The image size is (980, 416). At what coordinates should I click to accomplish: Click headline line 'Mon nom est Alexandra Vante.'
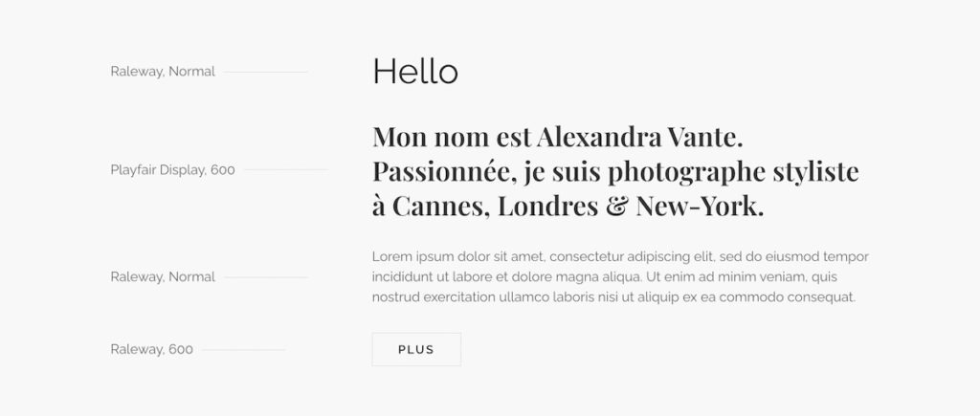(558, 137)
